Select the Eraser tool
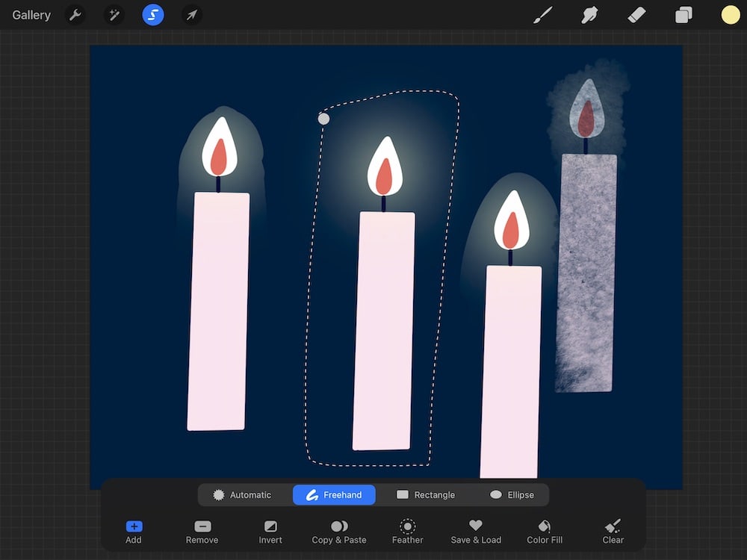The height and width of the screenshot is (560, 747). pyautogui.click(x=636, y=15)
